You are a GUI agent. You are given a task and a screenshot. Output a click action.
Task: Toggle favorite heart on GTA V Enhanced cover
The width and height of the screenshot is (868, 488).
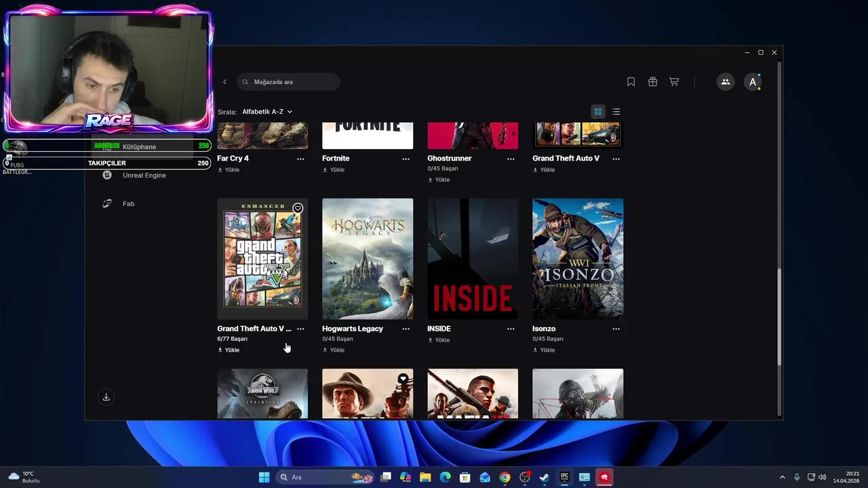pyautogui.click(x=298, y=208)
